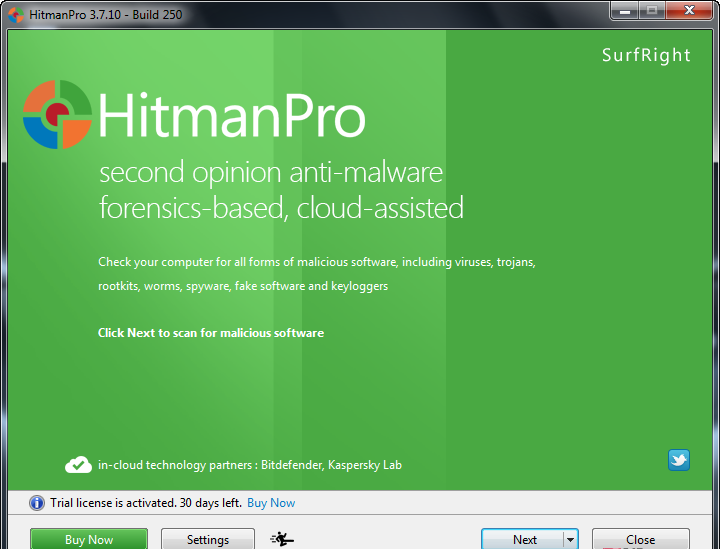The image size is (720, 549).
Task: Click the 'second opinion anti-malware' heading
Action: click(271, 172)
